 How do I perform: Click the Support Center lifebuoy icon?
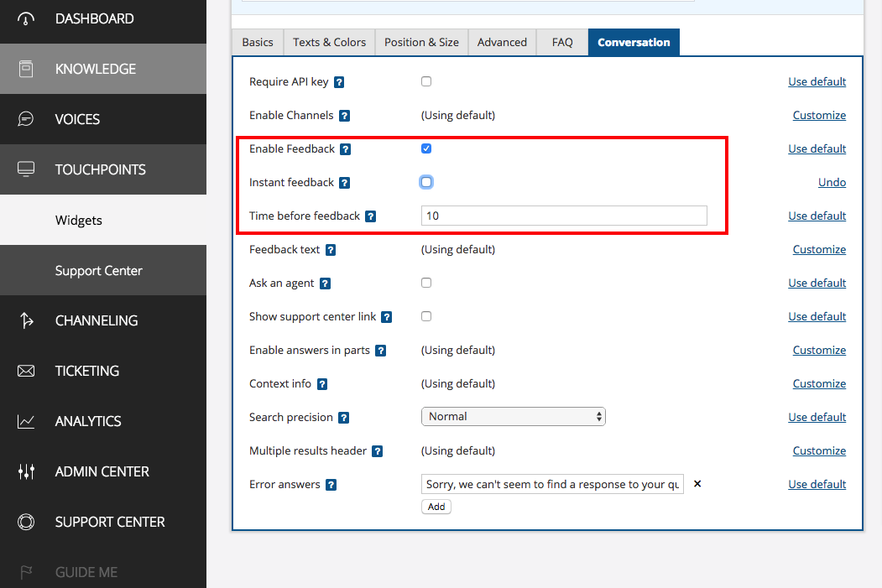(26, 522)
